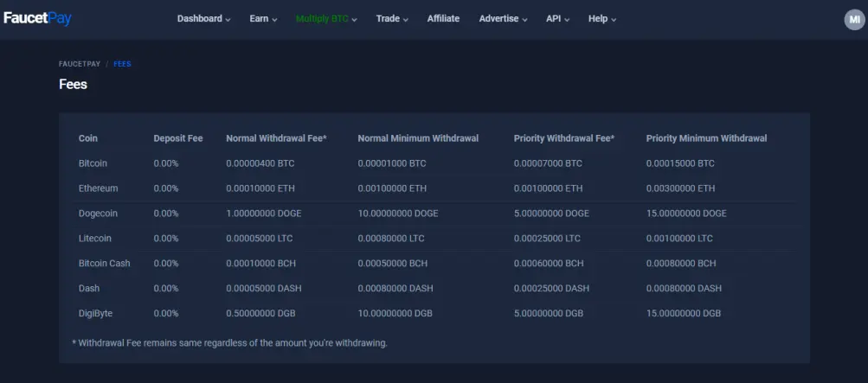868x383 pixels.
Task: Select the 5.00000000 DOGE priority fee
Action: [551, 214]
